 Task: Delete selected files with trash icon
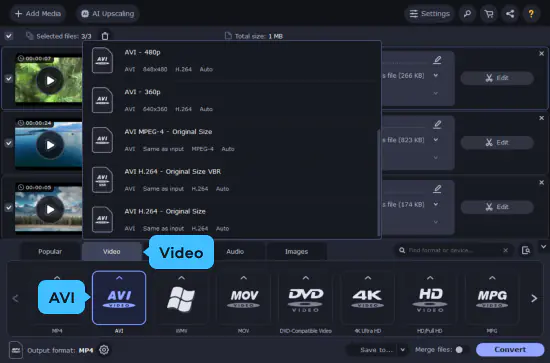coord(105,36)
